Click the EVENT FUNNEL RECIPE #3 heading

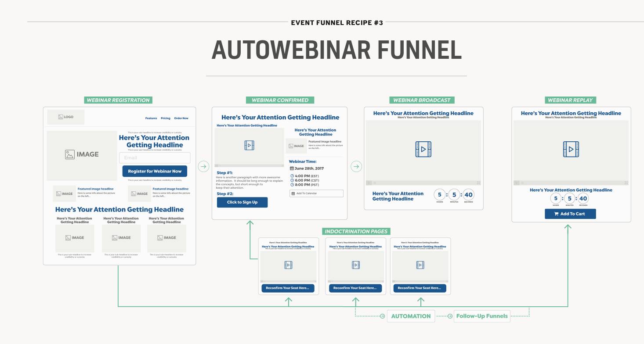(x=337, y=22)
